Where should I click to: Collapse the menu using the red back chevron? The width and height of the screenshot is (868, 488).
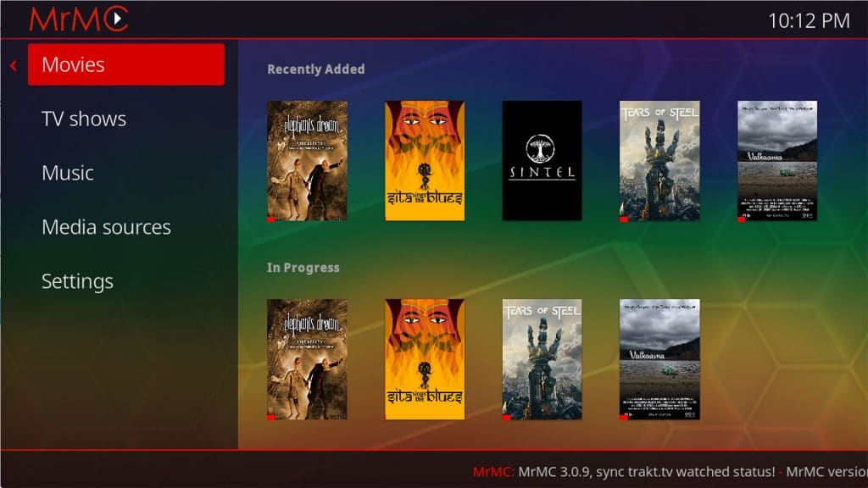tap(14, 65)
